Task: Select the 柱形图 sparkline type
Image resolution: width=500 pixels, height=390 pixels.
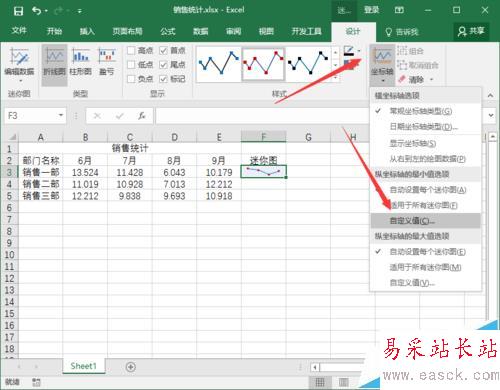Action: pyautogui.click(x=80, y=62)
